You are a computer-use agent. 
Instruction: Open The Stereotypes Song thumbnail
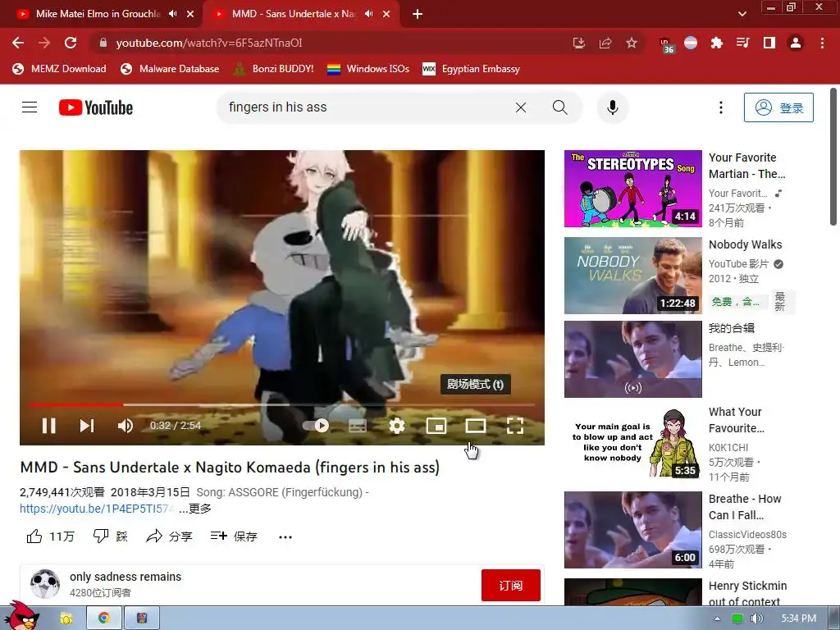click(632, 189)
